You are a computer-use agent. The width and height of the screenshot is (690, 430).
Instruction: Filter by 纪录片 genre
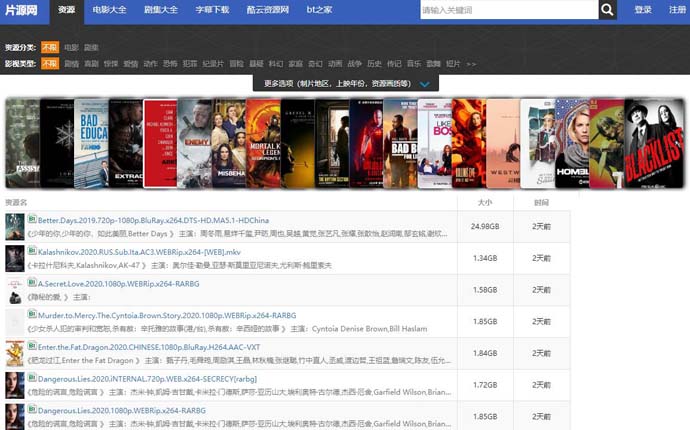[x=213, y=63]
